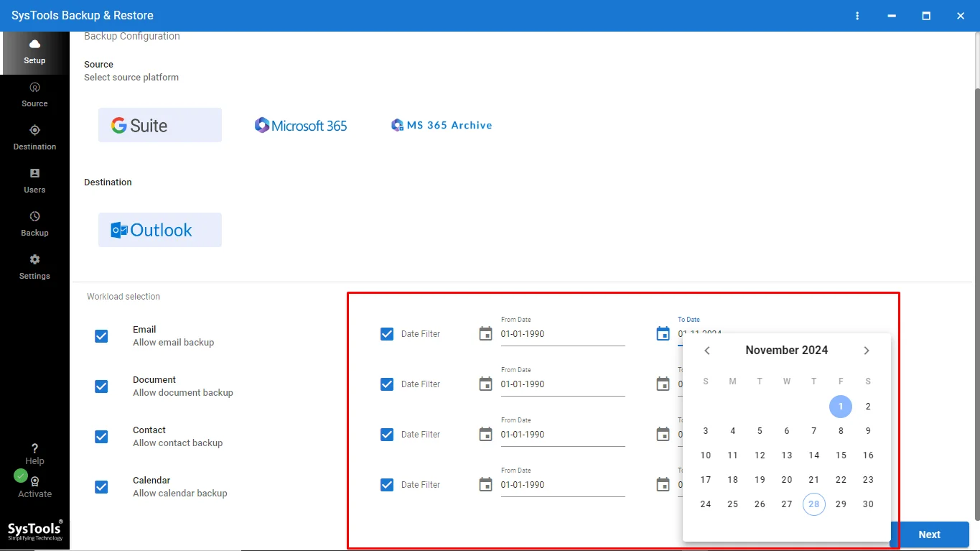Screen dimensions: 980x551
Task: Pick November 30 in date picker
Action: click(868, 504)
